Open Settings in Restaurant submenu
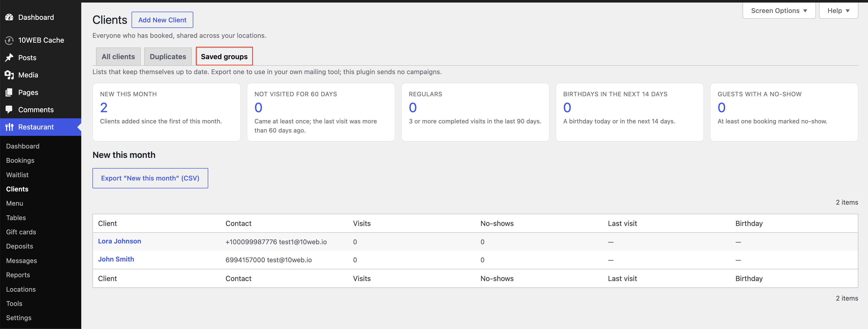Viewport: 868px width, 329px height. [x=19, y=318]
